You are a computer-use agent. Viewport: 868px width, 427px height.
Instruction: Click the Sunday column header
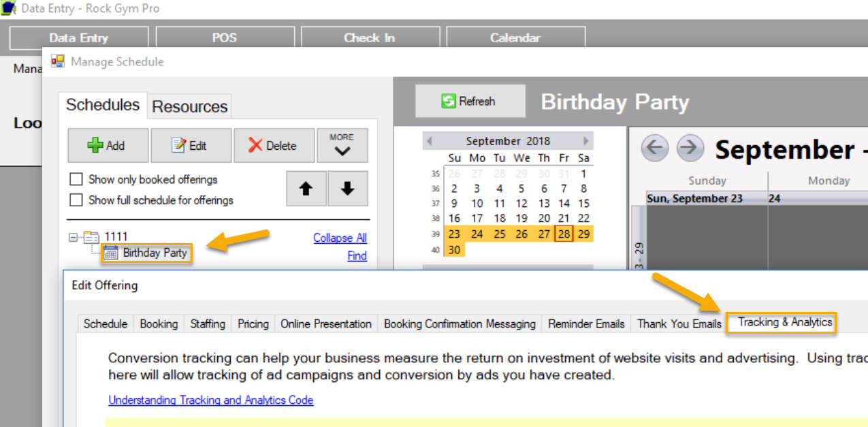[x=707, y=180]
